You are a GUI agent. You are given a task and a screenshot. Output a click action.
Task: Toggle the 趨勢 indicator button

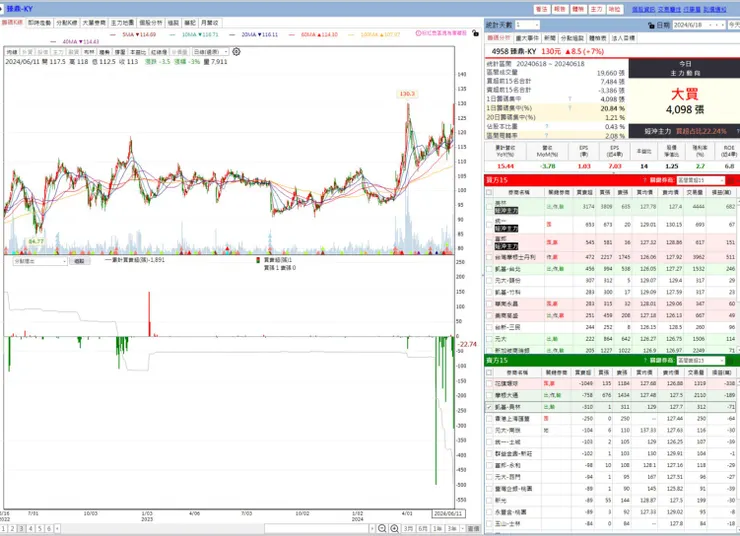(x=105, y=52)
